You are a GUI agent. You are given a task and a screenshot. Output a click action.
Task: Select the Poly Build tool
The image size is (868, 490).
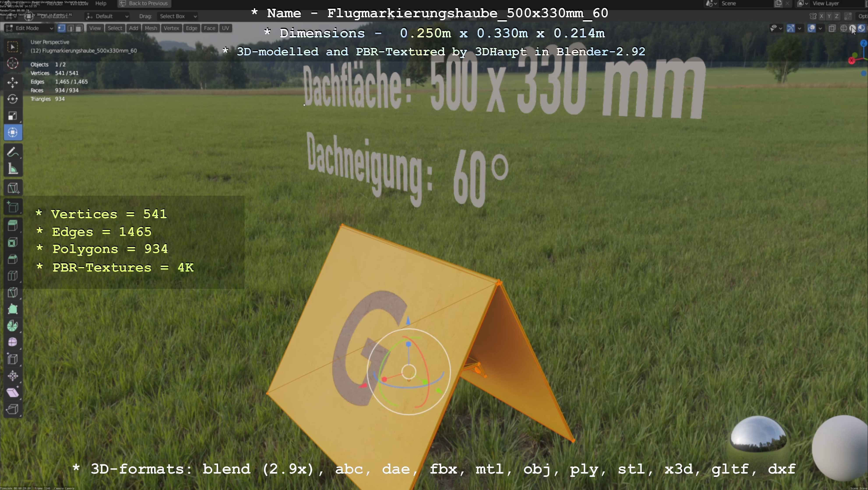coord(13,309)
